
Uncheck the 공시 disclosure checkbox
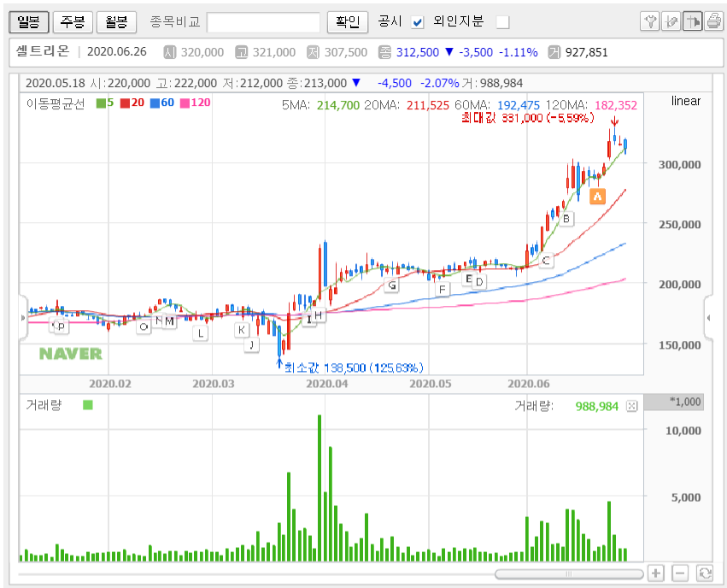click(418, 22)
